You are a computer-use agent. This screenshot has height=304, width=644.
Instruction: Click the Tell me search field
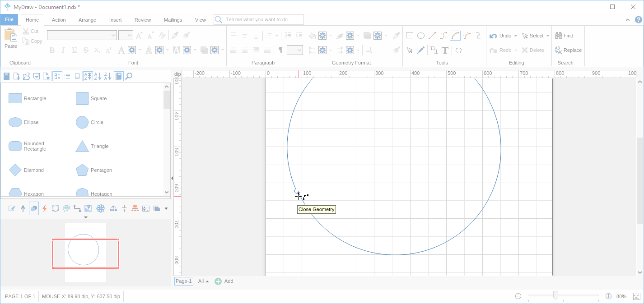click(x=259, y=19)
